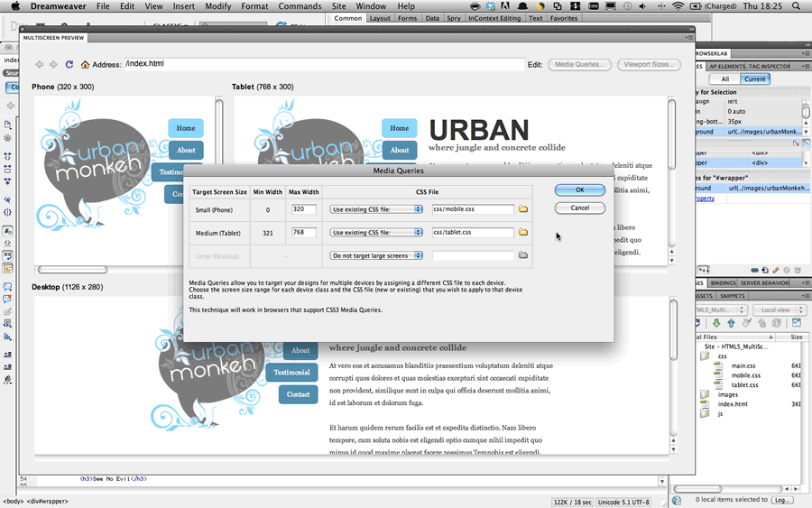Screen dimensions: 812x508
Task: Switch CSS Styles panel to Current mode
Action: (755, 79)
